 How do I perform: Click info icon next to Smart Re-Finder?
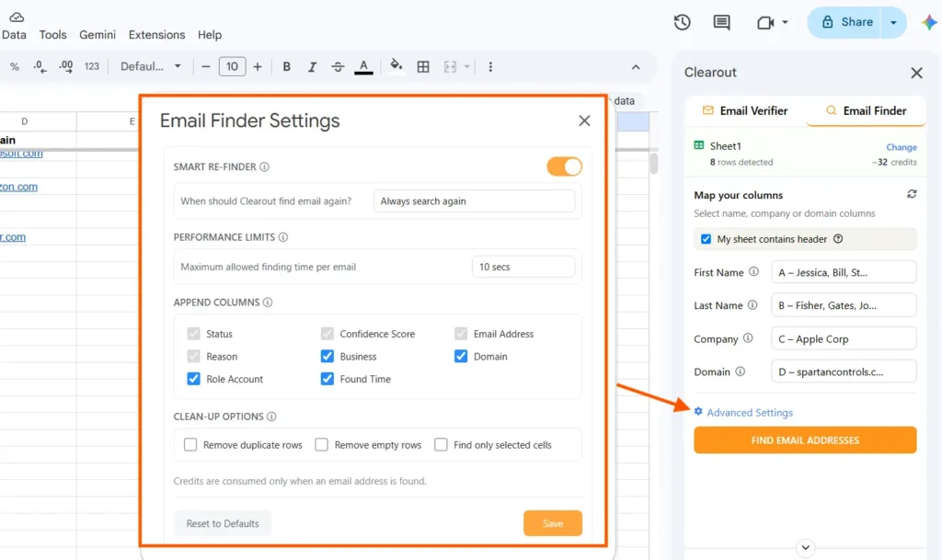264,166
